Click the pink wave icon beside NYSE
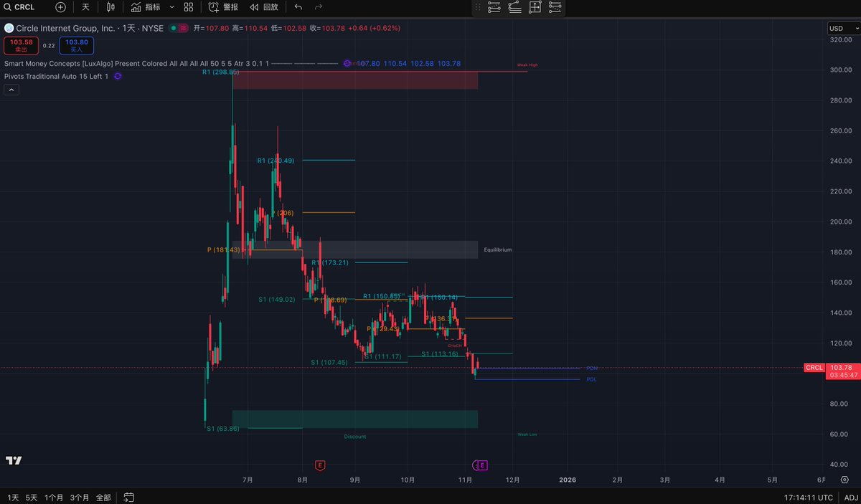This screenshot has width=861, height=504. [183, 28]
